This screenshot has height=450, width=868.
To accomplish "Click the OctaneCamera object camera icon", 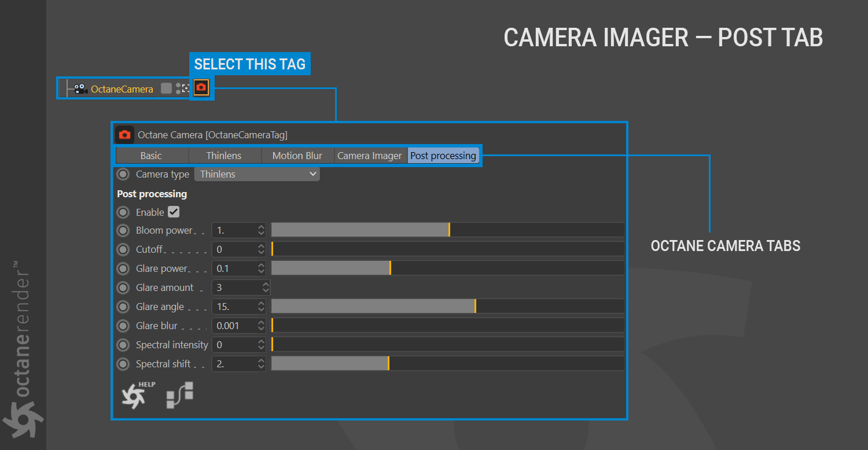I will (x=81, y=88).
